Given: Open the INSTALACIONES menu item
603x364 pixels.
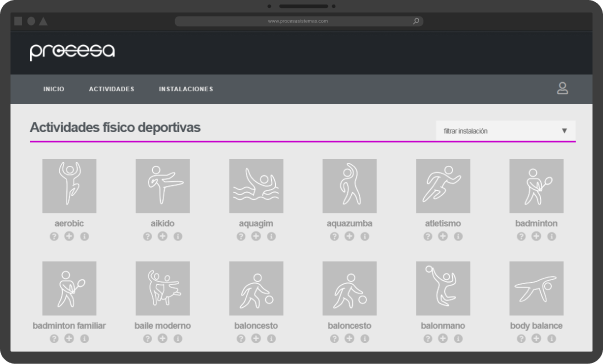Looking at the screenshot, I should (x=186, y=89).
